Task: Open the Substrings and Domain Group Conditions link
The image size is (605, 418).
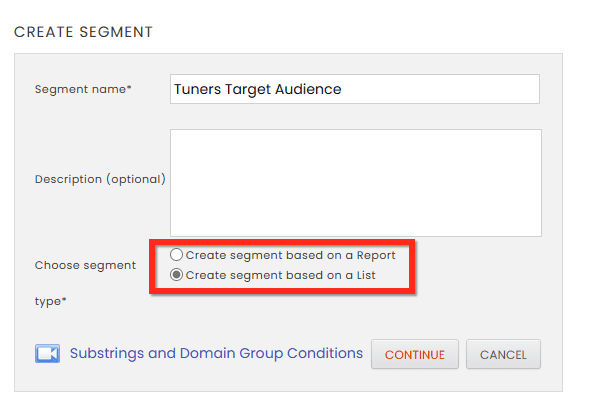Action: 216,353
